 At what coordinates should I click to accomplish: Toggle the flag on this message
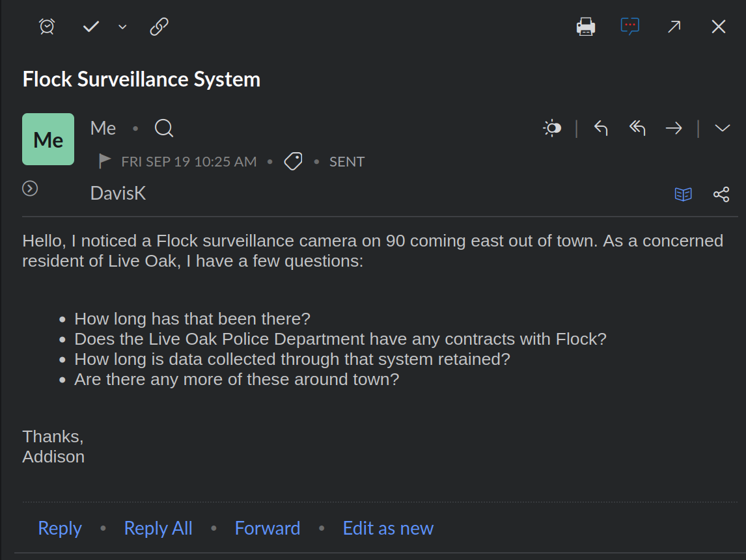[104, 161]
